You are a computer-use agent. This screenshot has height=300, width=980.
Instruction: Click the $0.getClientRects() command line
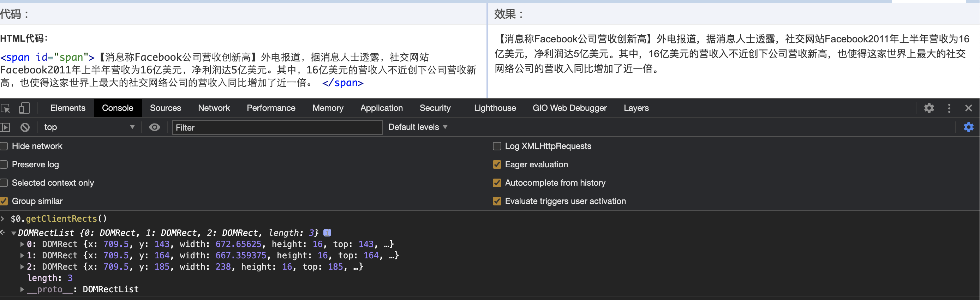[x=59, y=218]
